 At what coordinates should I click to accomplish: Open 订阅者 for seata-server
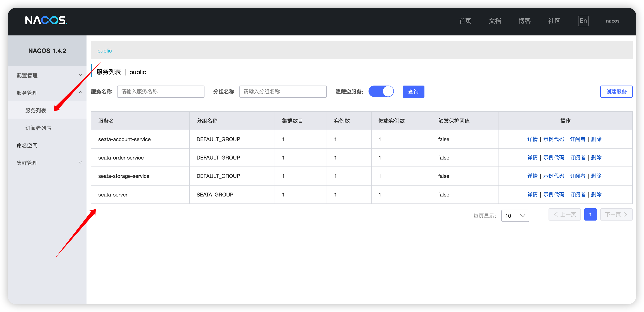pos(578,195)
